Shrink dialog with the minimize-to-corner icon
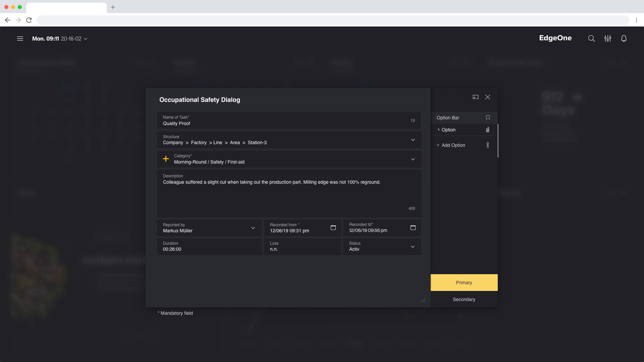The height and width of the screenshot is (362, 644). tap(475, 97)
